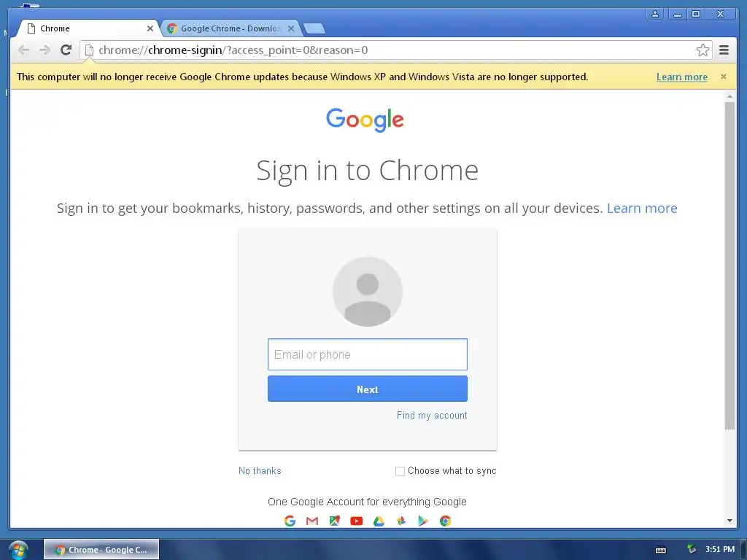Click the Google search icon in footer

coord(290,521)
